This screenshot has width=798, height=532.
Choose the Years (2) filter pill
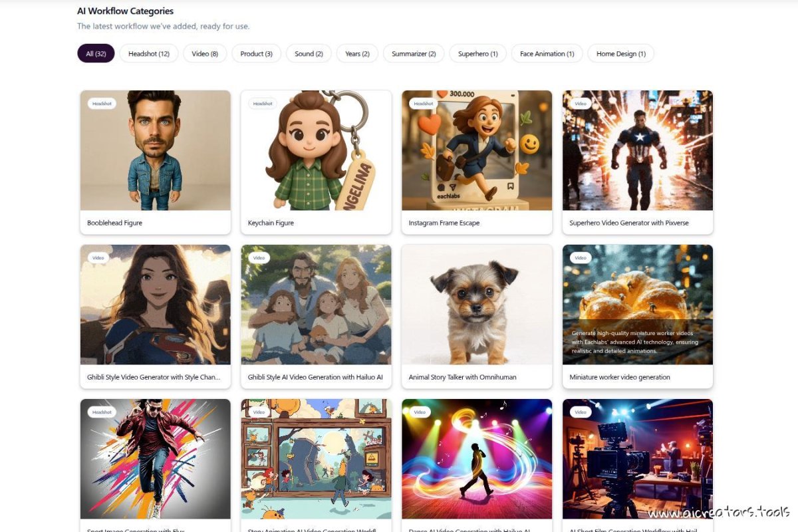(357, 54)
